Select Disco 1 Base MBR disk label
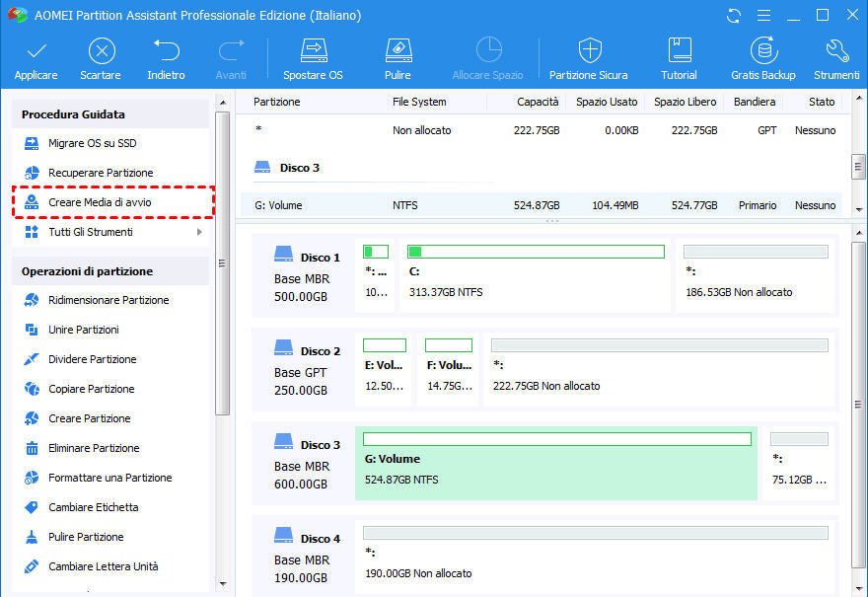This screenshot has height=597, width=868. (306, 276)
